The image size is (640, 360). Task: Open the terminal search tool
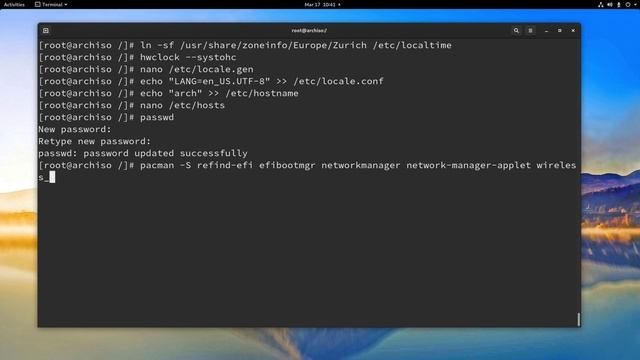(x=516, y=31)
